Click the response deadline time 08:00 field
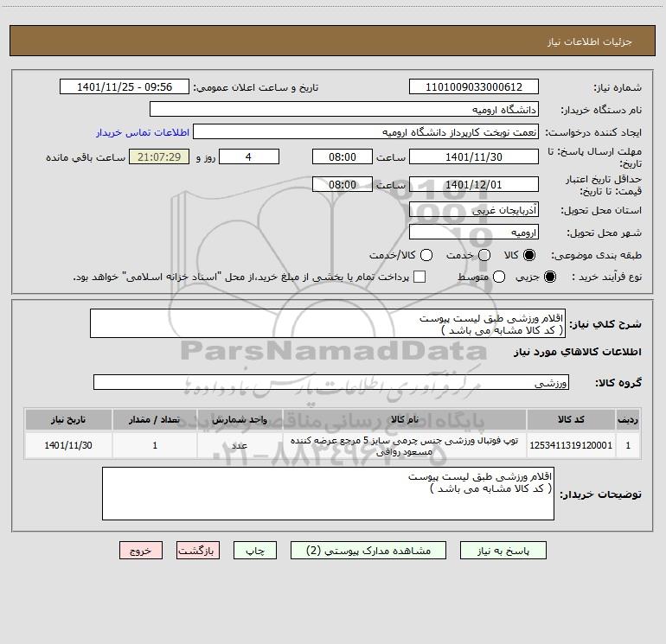The image size is (666, 644). 343,156
